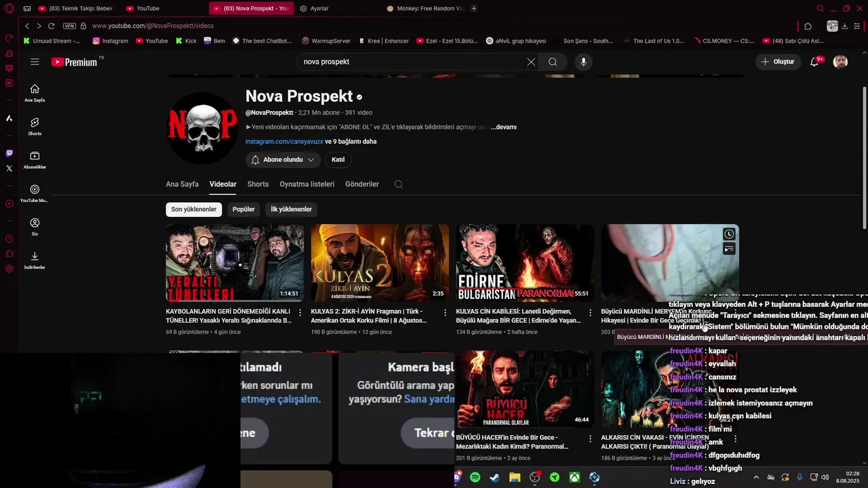Open the CS.MONEY bookmark

pos(724,41)
